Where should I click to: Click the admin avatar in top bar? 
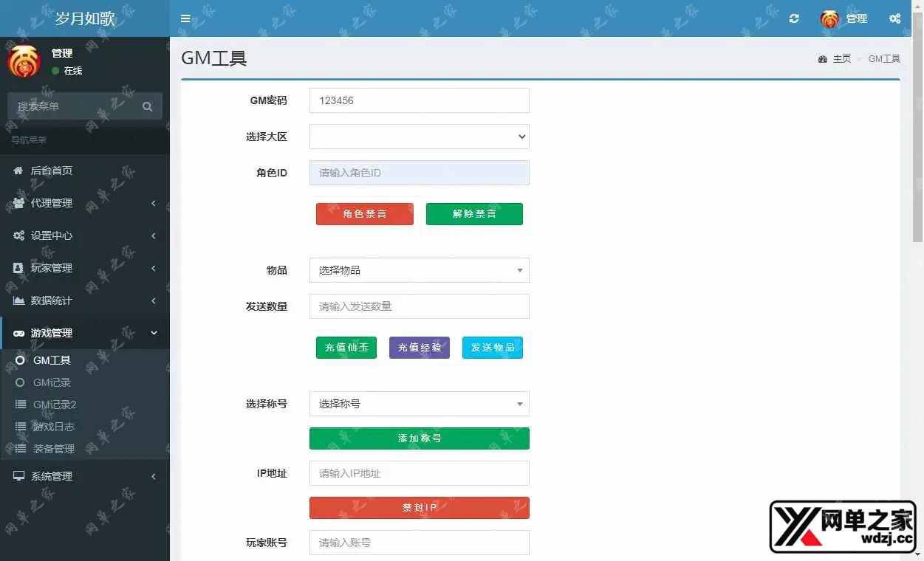(830, 19)
